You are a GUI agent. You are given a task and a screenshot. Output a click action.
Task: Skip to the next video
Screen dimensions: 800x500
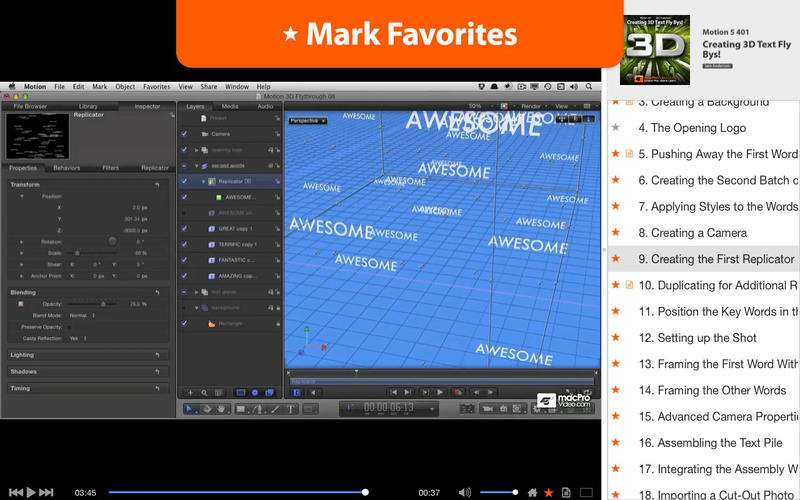[x=48, y=492]
